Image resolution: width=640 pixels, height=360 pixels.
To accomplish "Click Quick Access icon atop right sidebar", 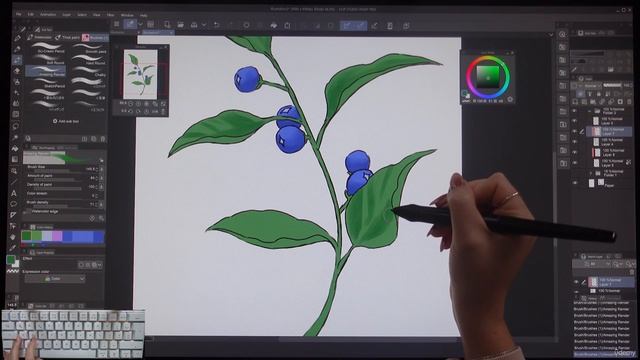I will point(563,35).
